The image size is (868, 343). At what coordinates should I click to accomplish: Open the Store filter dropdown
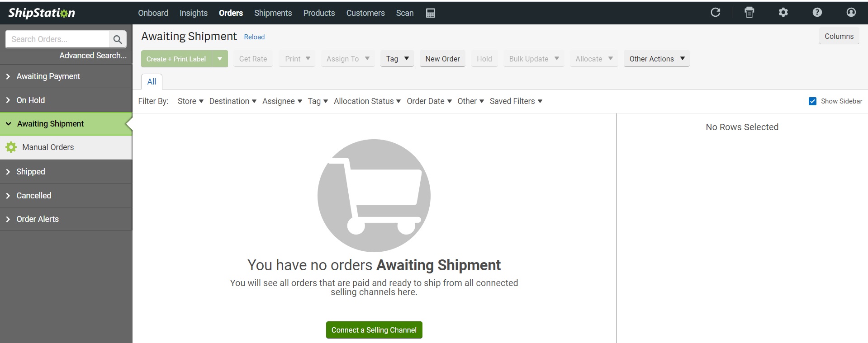tap(190, 101)
